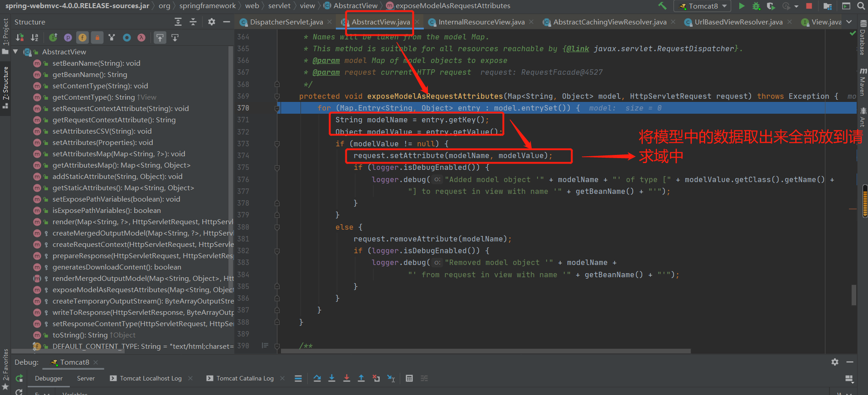The height and width of the screenshot is (395, 868).
Task: Open Maven tool window on the right edge
Action: 863,82
